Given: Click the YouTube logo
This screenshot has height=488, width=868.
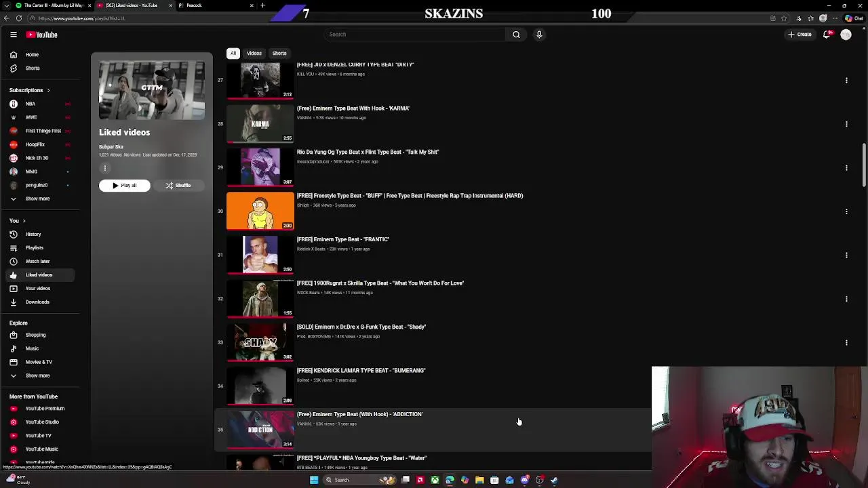Looking at the screenshot, I should [42, 35].
